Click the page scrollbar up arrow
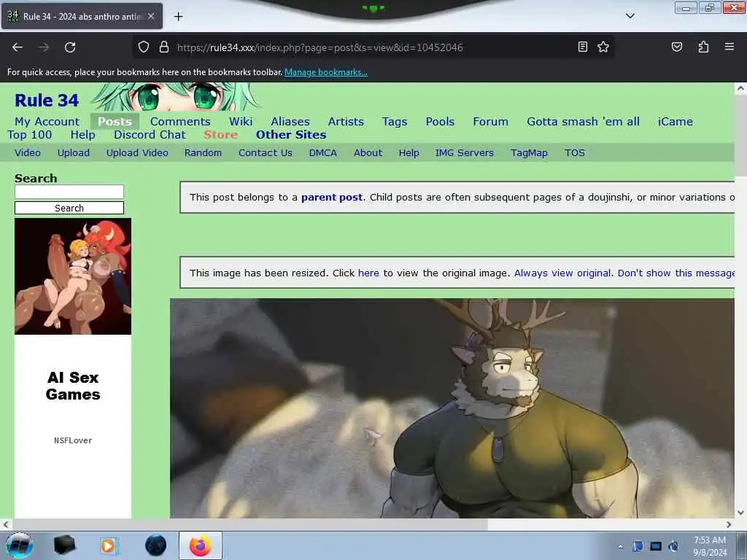Screen dimensions: 747x560 740,88
